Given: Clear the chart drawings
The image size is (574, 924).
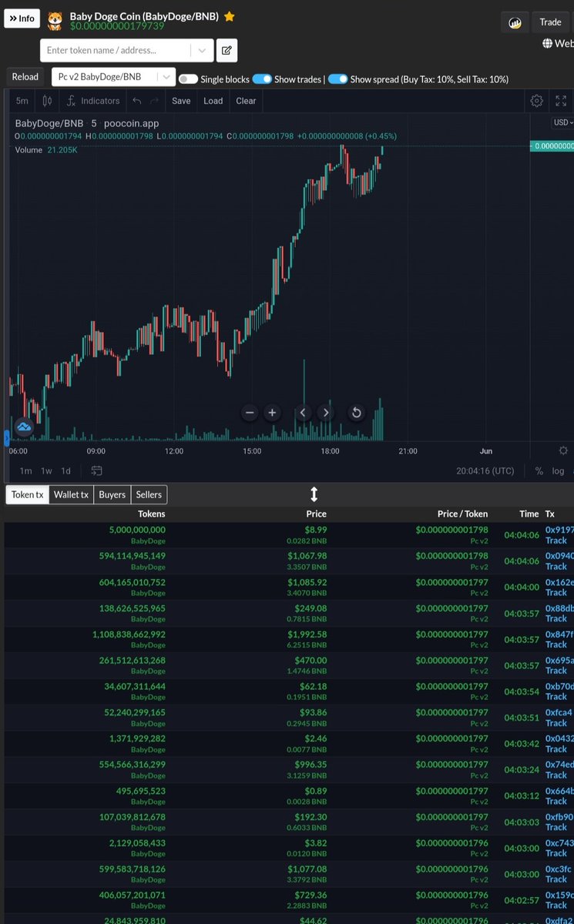Looking at the screenshot, I should tap(246, 101).
